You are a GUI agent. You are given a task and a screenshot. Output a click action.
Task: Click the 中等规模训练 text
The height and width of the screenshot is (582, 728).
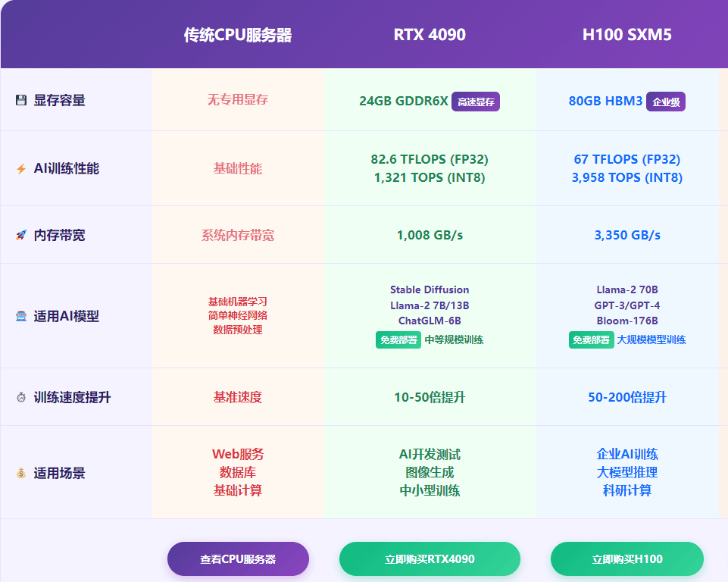[x=454, y=339]
